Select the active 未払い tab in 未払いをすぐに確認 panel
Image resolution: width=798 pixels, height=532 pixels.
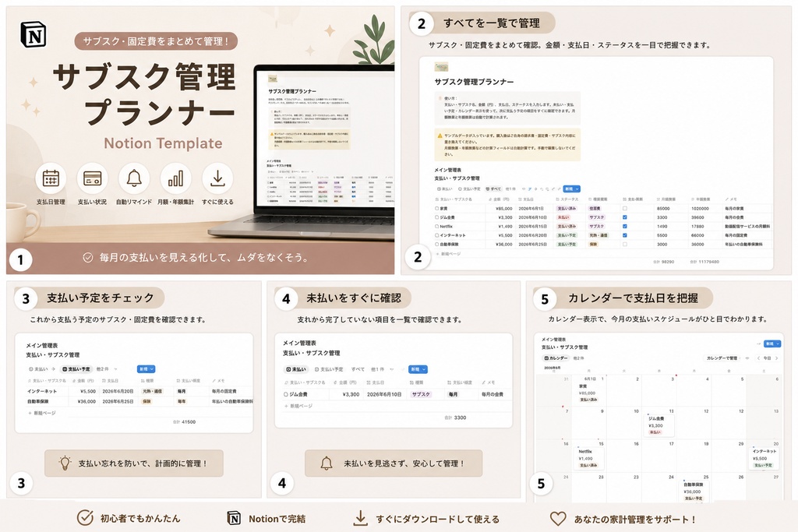[296, 369]
